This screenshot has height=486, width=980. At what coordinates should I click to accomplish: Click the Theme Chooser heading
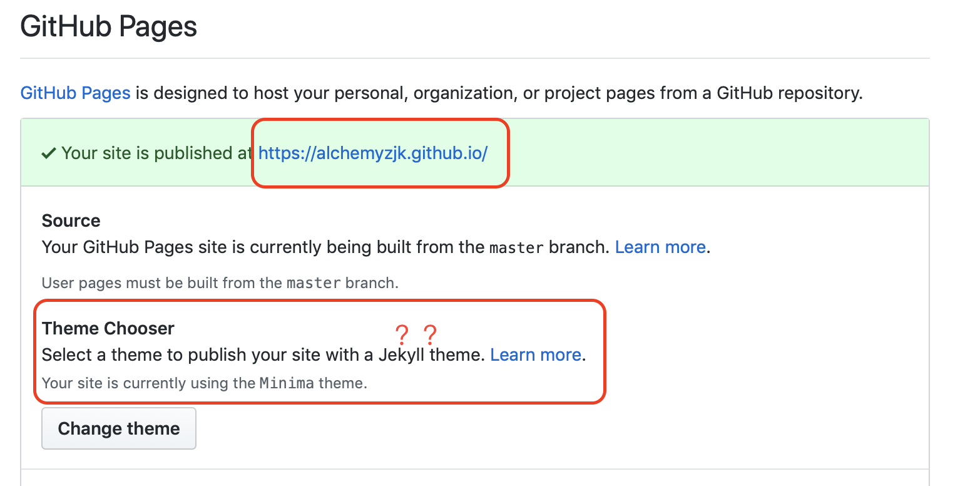(x=108, y=328)
